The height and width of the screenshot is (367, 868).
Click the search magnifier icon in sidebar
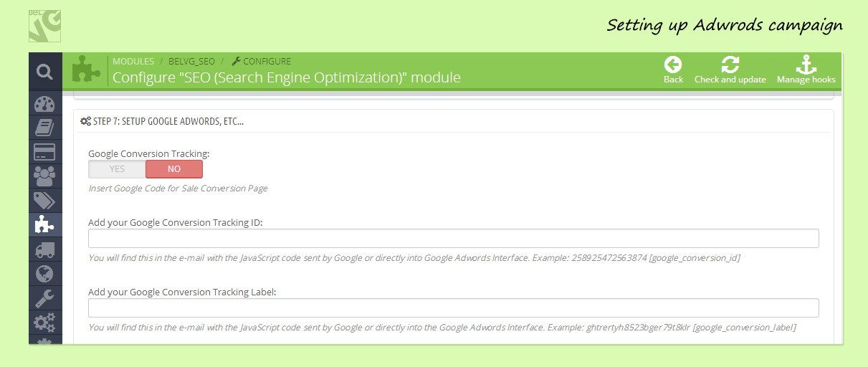44,72
